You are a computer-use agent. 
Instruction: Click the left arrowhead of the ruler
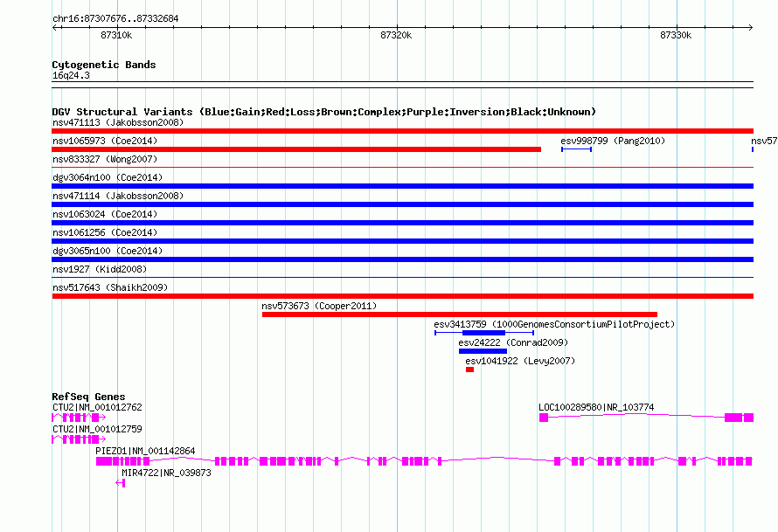[54, 27]
